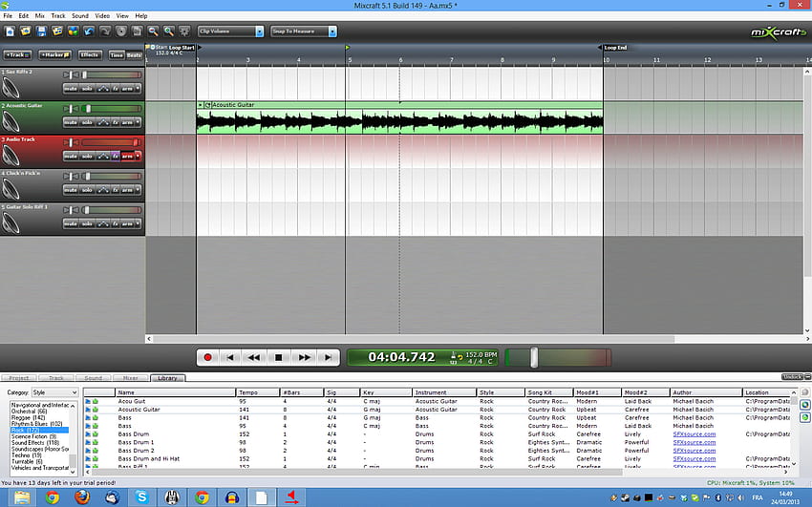Open the Video menu
This screenshot has width=812, height=507.
[x=102, y=15]
